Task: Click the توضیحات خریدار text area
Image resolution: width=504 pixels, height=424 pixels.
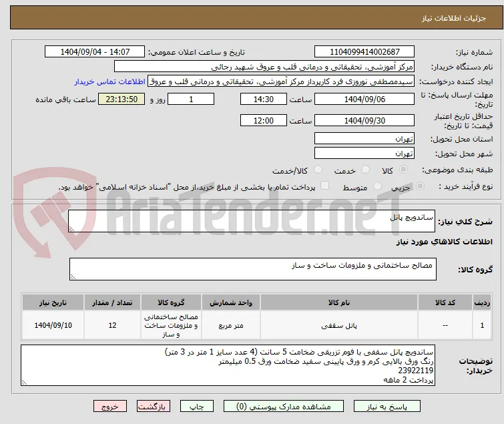Action: coord(228,365)
